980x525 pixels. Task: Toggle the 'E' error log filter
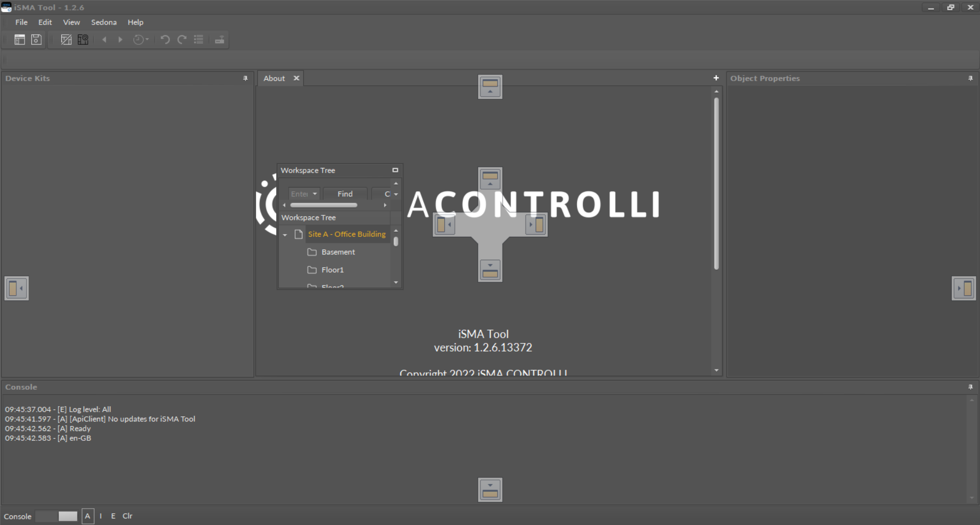[113, 516]
